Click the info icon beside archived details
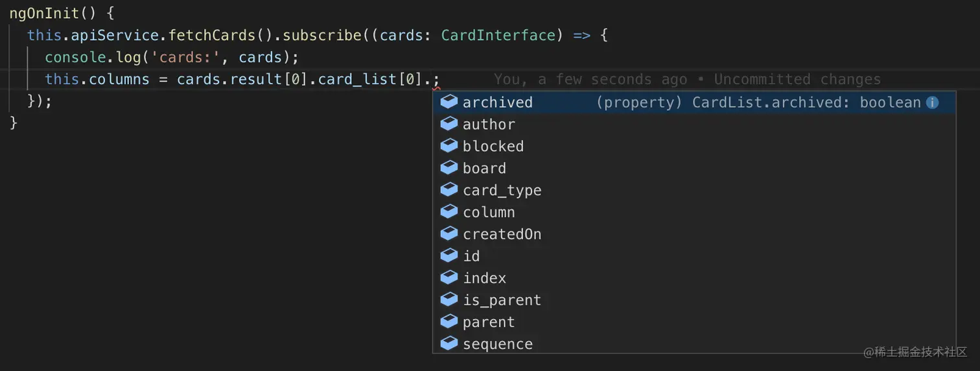 (x=932, y=102)
